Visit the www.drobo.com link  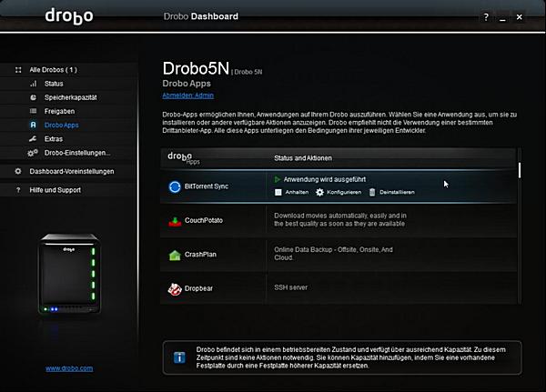click(69, 368)
